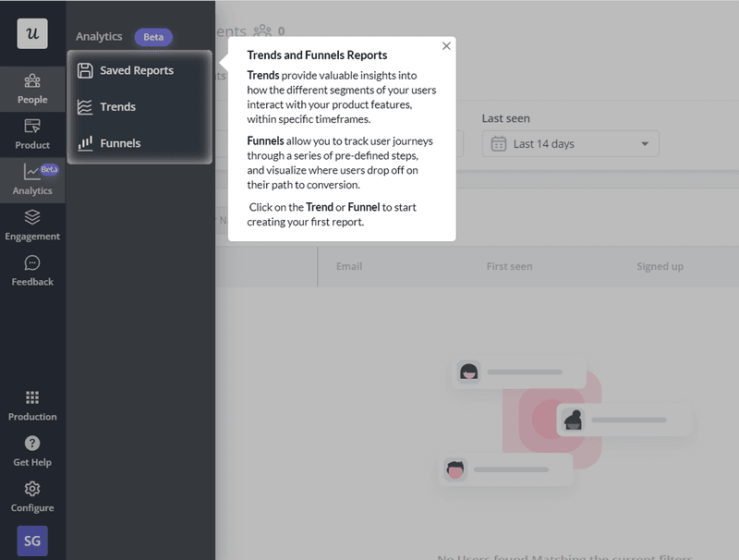The image size is (739, 560).
Task: Open Funnels from the Analytics menu
Action: 121,143
